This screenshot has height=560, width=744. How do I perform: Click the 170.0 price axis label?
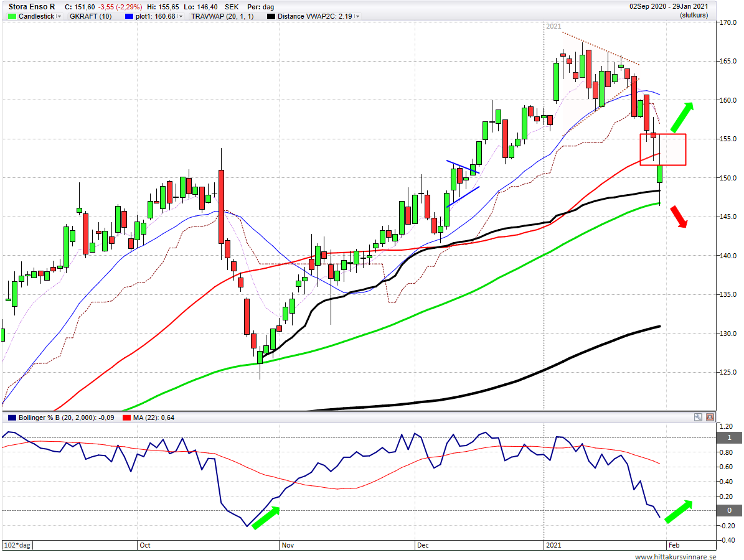pyautogui.click(x=728, y=22)
